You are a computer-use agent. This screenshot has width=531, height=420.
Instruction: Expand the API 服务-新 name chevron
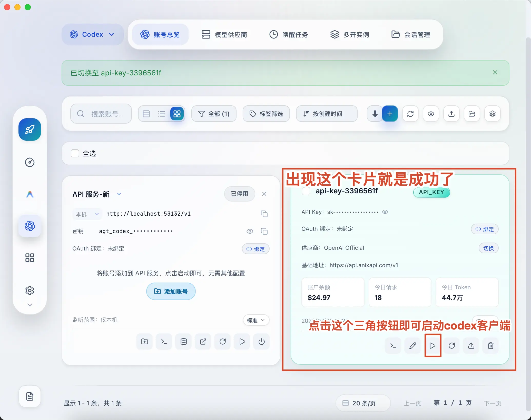pos(119,194)
